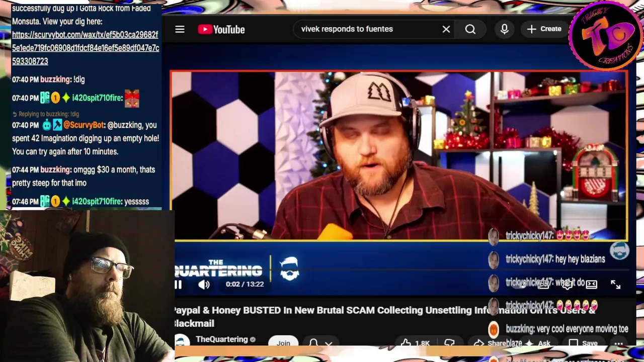Open the YouTube hamburger guide menu
644x362 pixels.
point(180,29)
